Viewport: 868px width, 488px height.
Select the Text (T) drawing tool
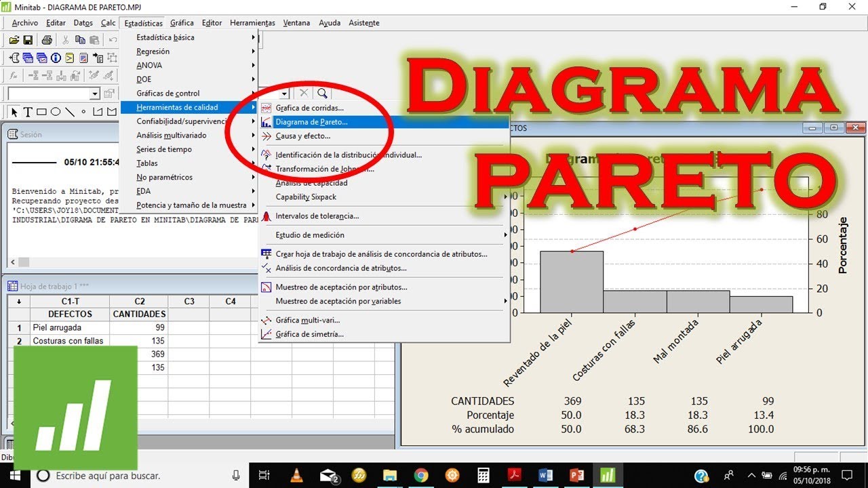click(x=28, y=112)
